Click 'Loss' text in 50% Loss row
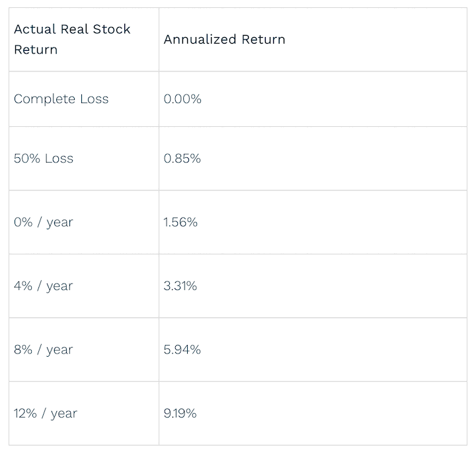Viewport: 476px width, 452px height. click(59, 159)
